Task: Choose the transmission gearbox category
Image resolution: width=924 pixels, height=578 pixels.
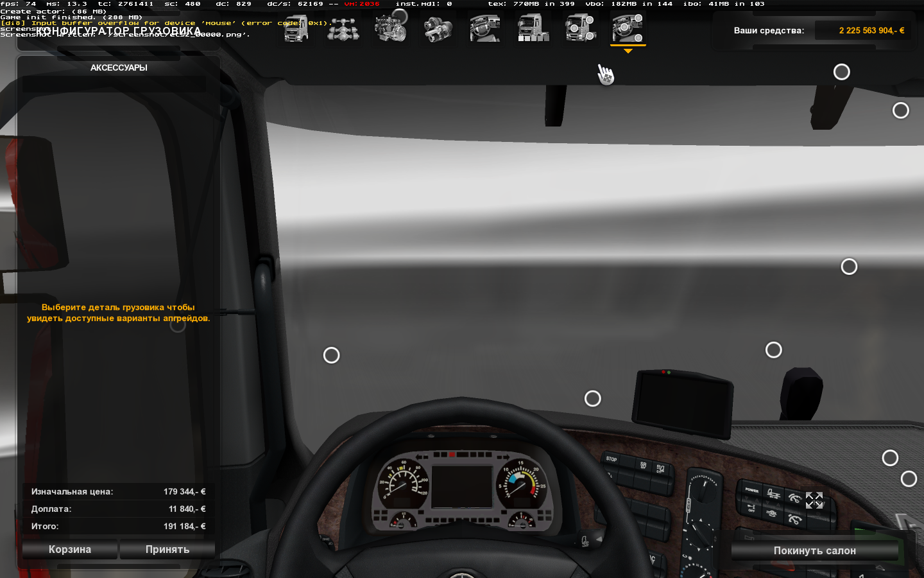Action: pyautogui.click(x=438, y=29)
